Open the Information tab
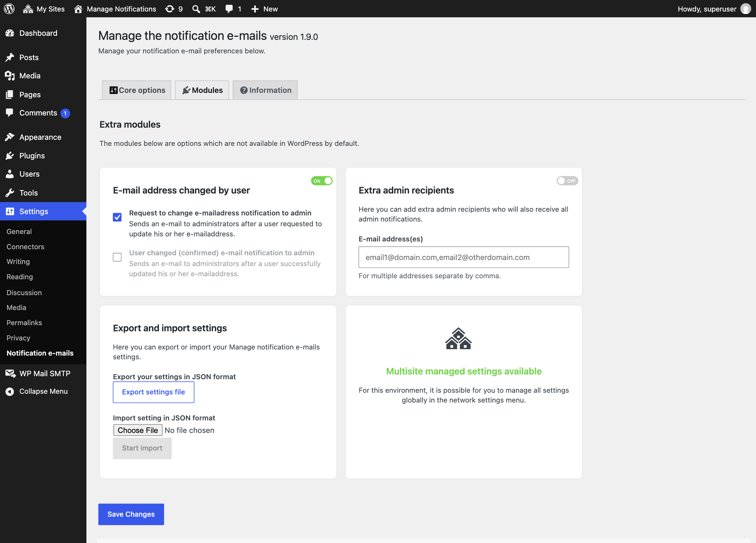 pos(265,90)
